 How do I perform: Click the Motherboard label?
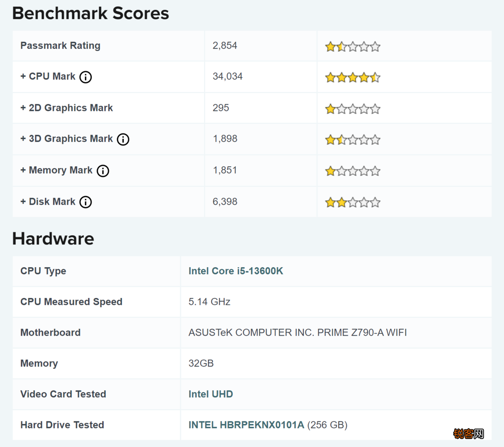pos(50,332)
